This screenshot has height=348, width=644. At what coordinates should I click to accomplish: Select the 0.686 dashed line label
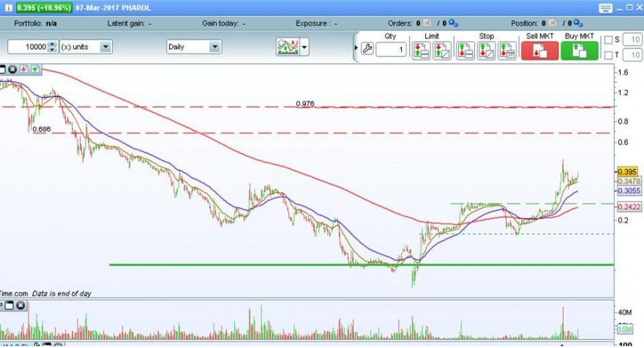(42, 129)
